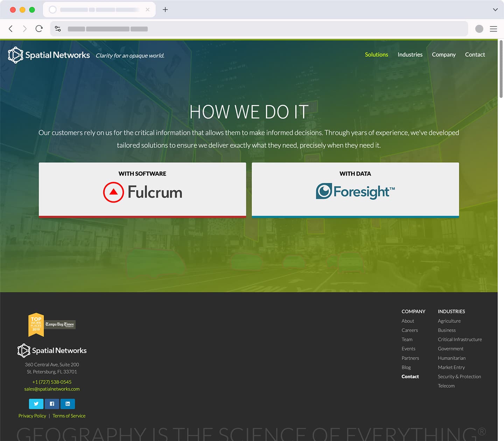Select Company in the top navigation
The width and height of the screenshot is (504, 441).
(x=444, y=55)
